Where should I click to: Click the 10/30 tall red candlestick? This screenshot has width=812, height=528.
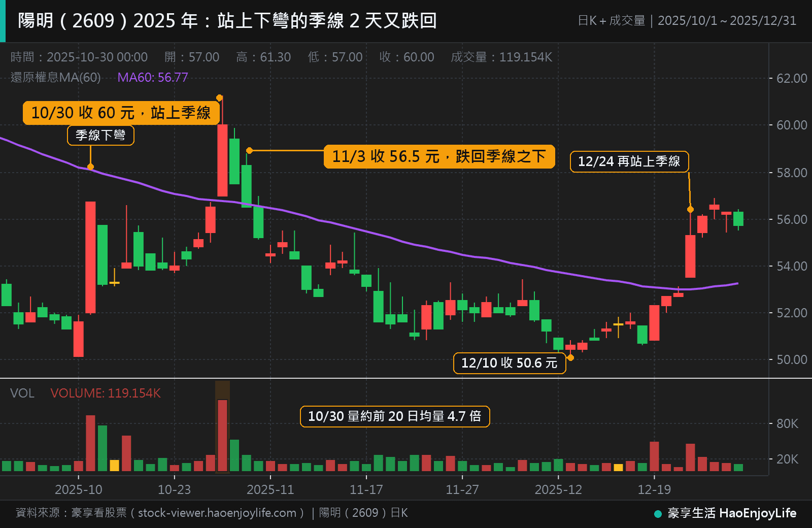(222, 160)
